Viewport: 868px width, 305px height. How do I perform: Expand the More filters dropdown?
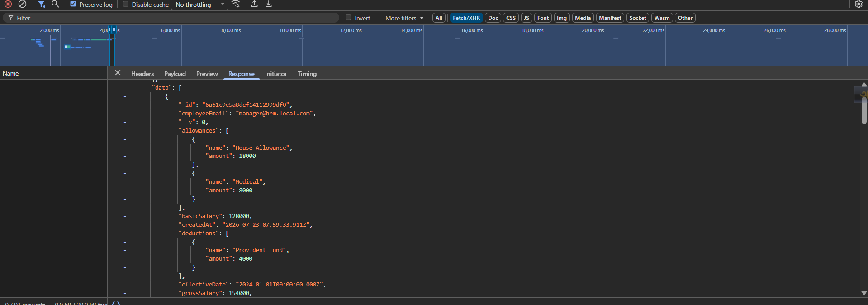click(404, 18)
